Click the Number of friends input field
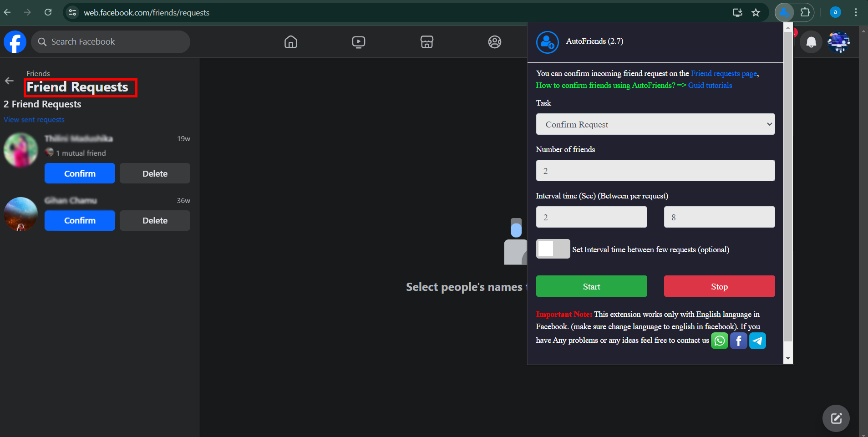Image resolution: width=868 pixels, height=437 pixels. pyautogui.click(x=655, y=170)
